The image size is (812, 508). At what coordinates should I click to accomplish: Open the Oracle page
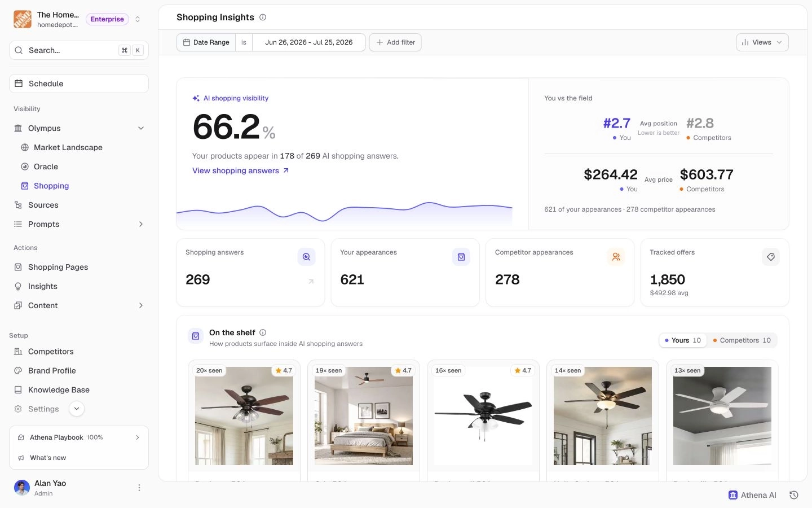coord(46,167)
